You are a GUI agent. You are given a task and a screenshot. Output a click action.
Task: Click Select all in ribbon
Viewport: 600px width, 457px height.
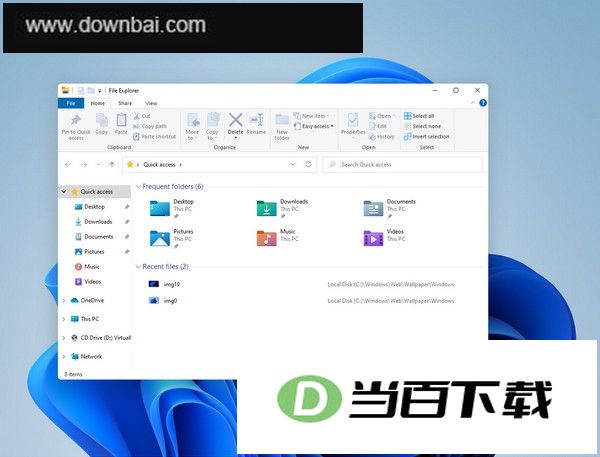click(419, 116)
